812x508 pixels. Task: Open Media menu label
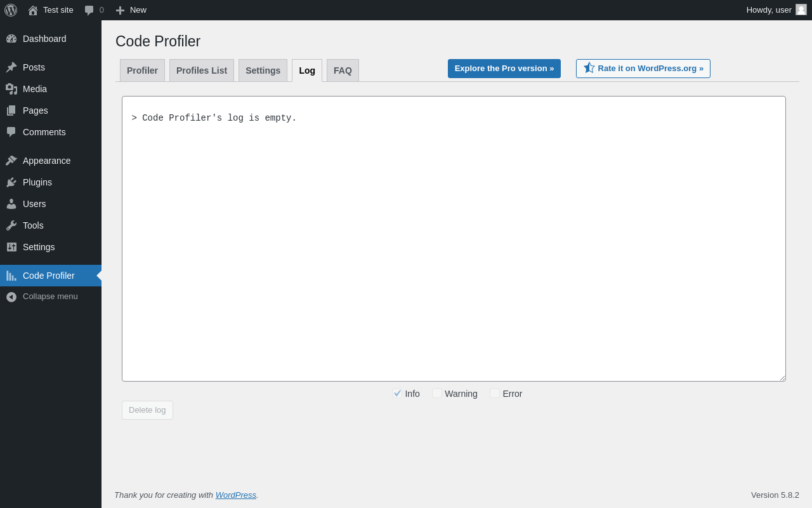coord(35,89)
